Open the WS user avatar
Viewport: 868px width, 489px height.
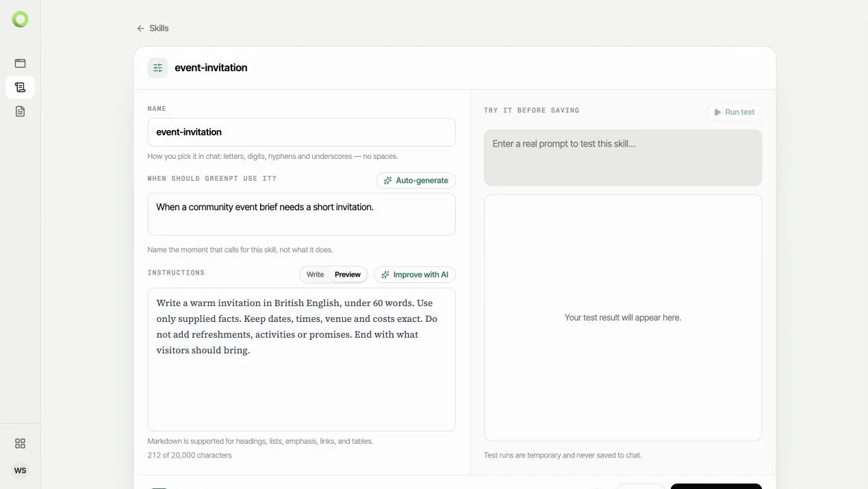pos(21,471)
